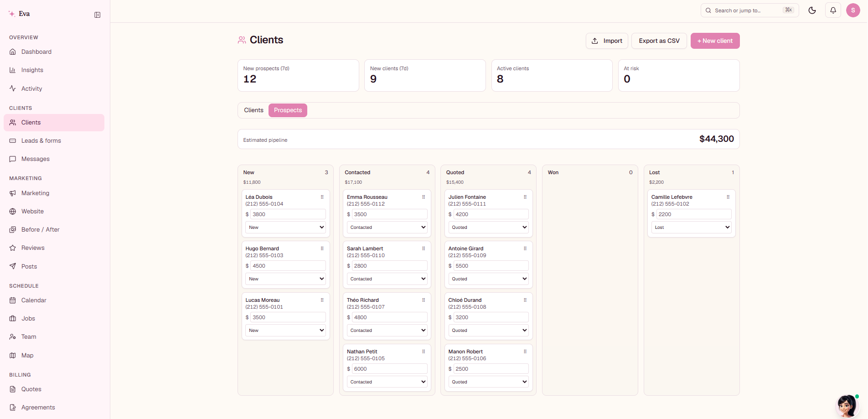Viewport: 868px width, 419px height.
Task: Go to Insights in the sidebar
Action: point(54,70)
